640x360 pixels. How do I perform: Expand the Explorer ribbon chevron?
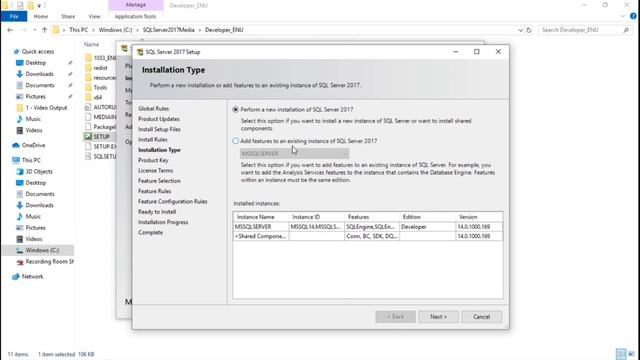[623, 16]
